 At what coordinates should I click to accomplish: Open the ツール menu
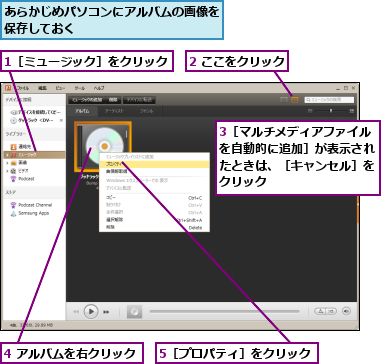pos(80,88)
